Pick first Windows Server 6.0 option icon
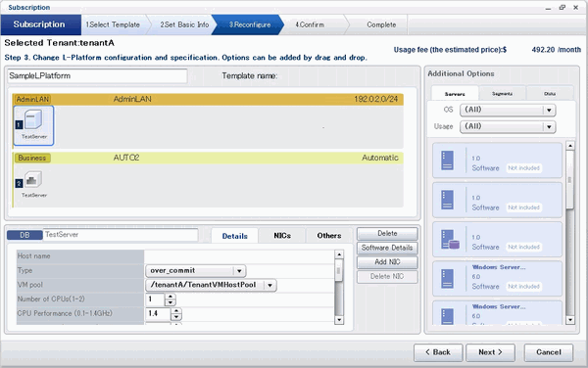Image resolution: width=588 pixels, height=368 pixels. click(447, 279)
